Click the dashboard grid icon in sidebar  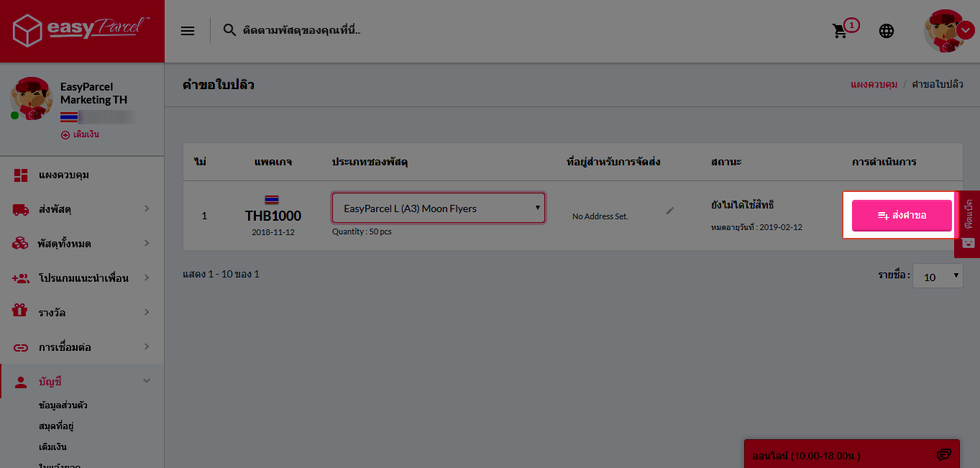point(20,175)
